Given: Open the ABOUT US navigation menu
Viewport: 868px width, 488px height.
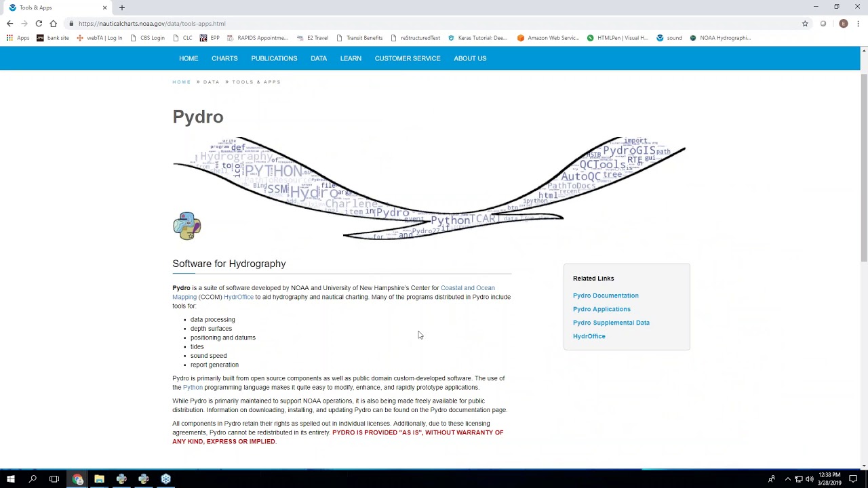Looking at the screenshot, I should pos(470,58).
